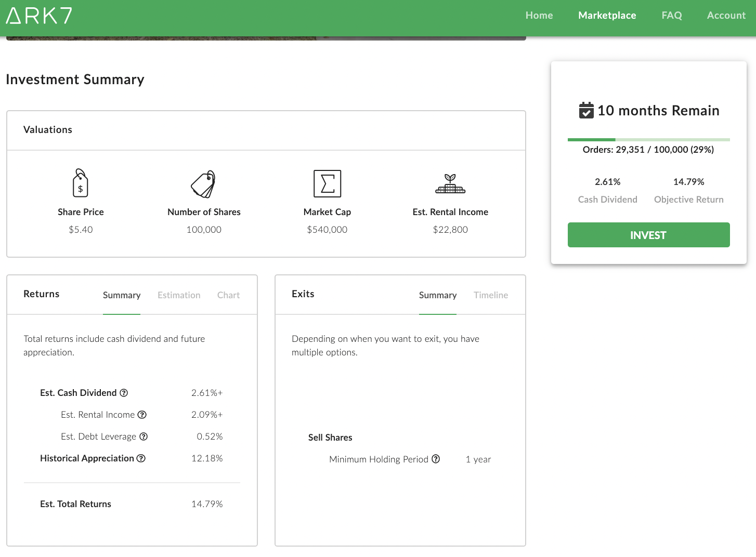Go to the Home page link
Viewport: 756px width, 557px height.
tap(539, 16)
